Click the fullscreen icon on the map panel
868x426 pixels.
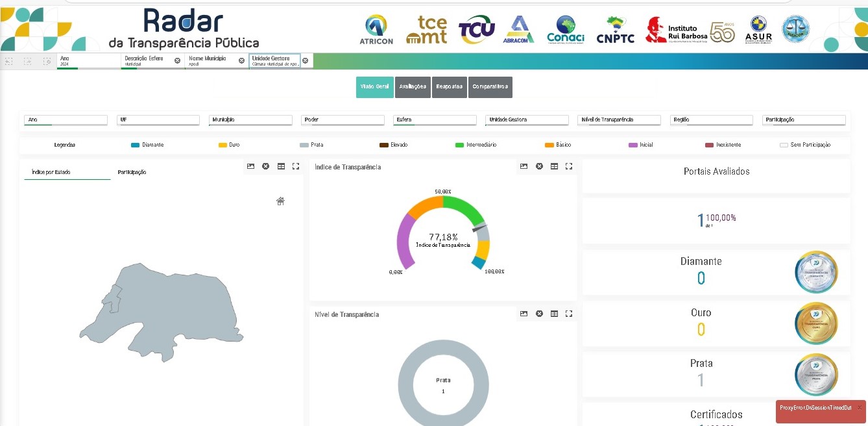pos(296,166)
